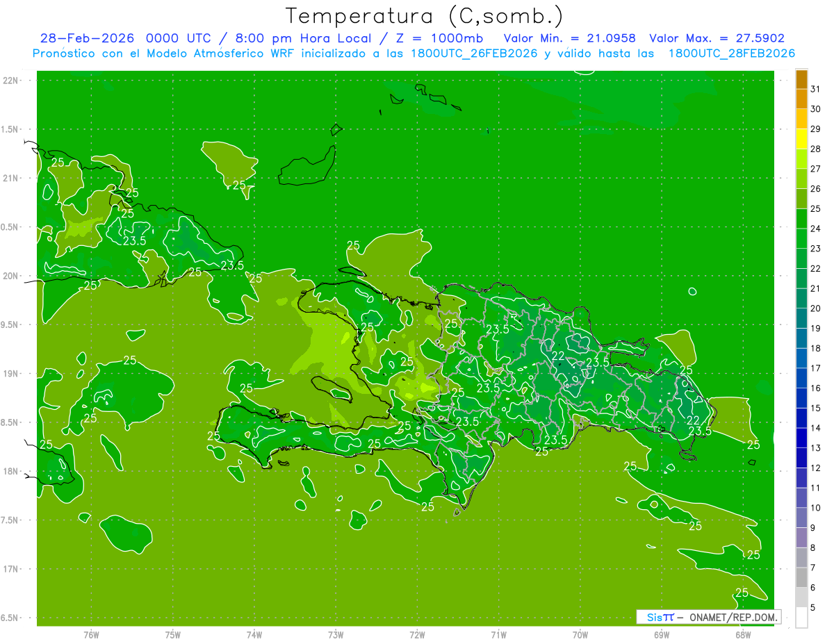
Task: Click the '9.5N' latitude axis label
Action: pyautogui.click(x=10, y=324)
